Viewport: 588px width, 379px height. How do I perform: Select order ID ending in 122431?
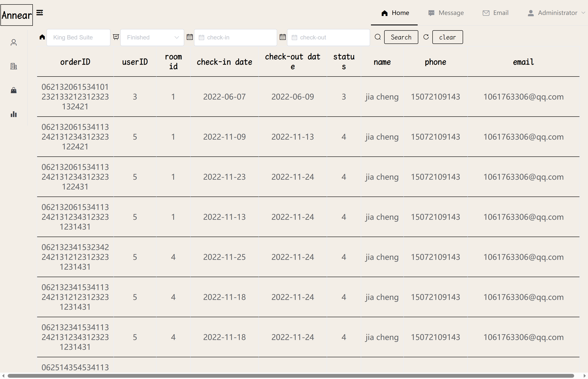[x=75, y=177]
